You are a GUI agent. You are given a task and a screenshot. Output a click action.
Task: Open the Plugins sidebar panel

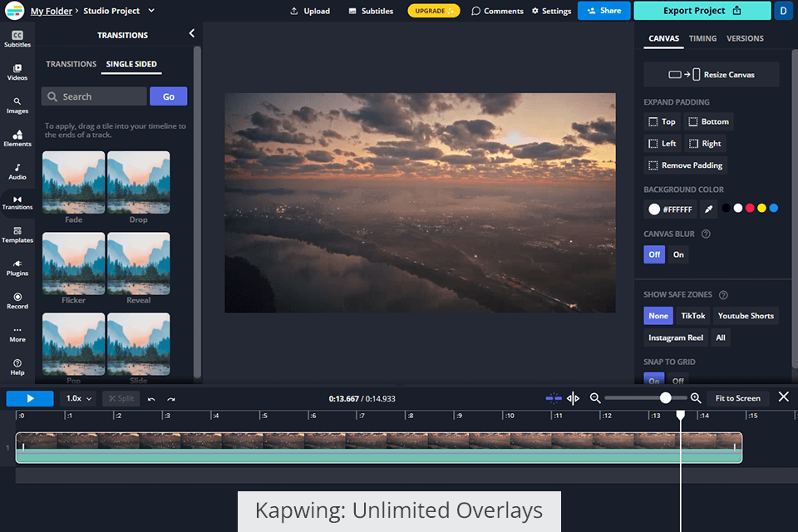tap(17, 268)
